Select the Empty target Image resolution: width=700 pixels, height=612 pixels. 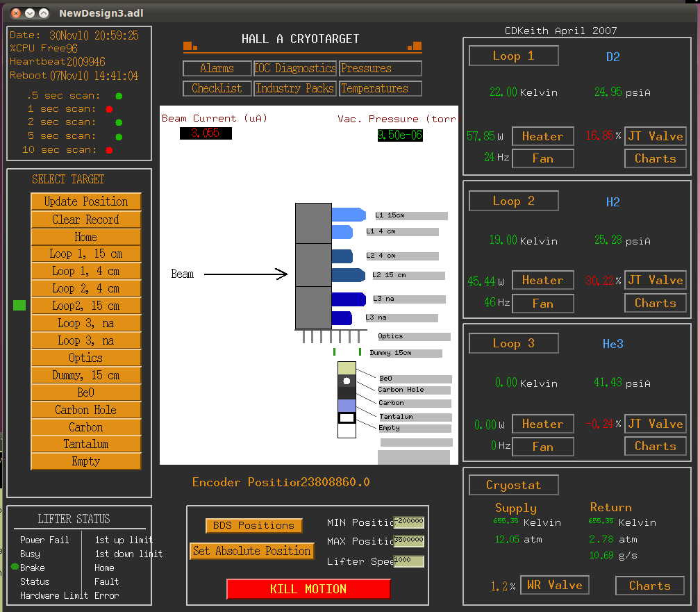click(x=86, y=461)
